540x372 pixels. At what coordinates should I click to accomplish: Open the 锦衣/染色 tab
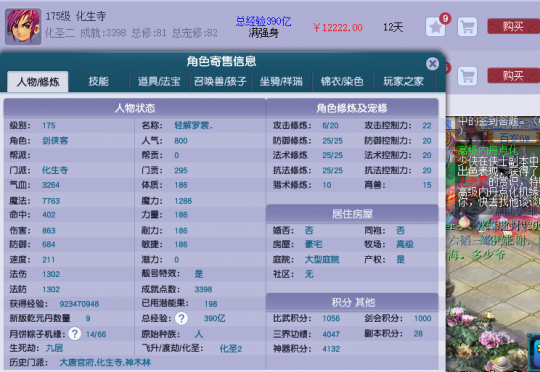tap(342, 82)
